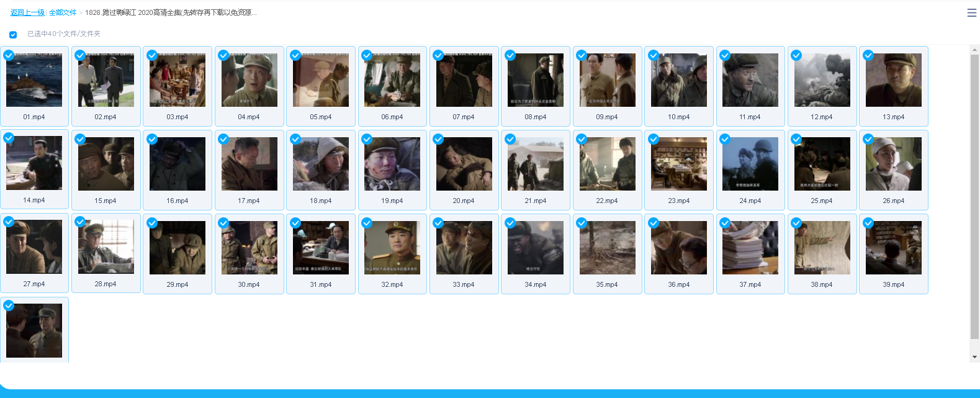Click the 24.mp4 file name label

coord(750,201)
